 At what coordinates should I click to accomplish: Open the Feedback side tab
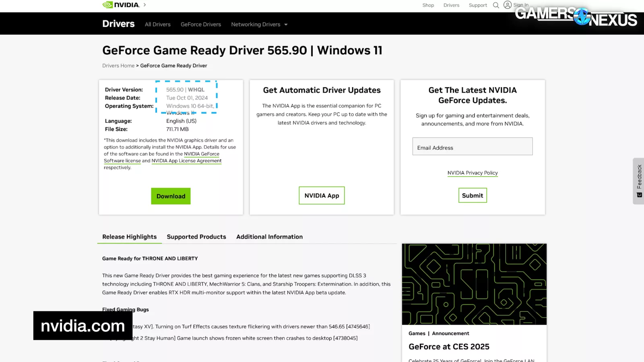tap(639, 181)
